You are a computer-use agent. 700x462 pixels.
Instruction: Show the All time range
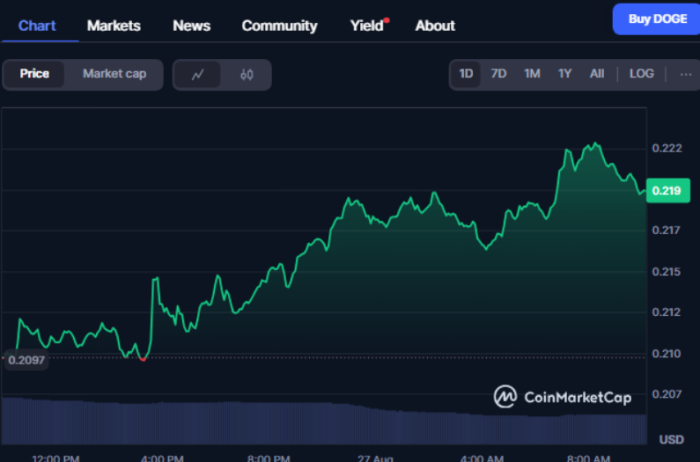597,74
